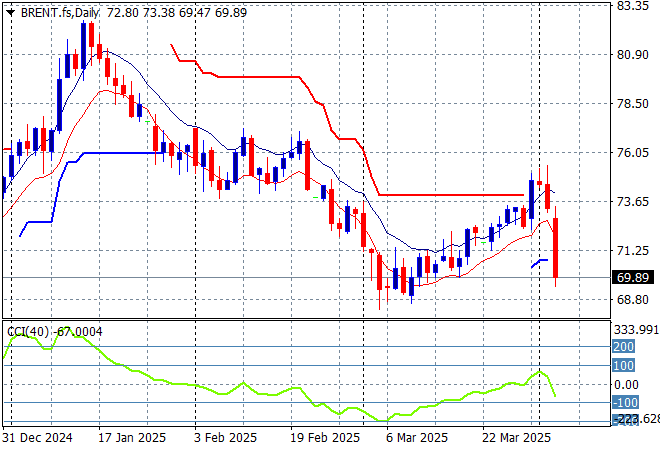Click the OHLC values 72.80 73.38 69.47 69.89
660x450 pixels.
tap(177, 13)
